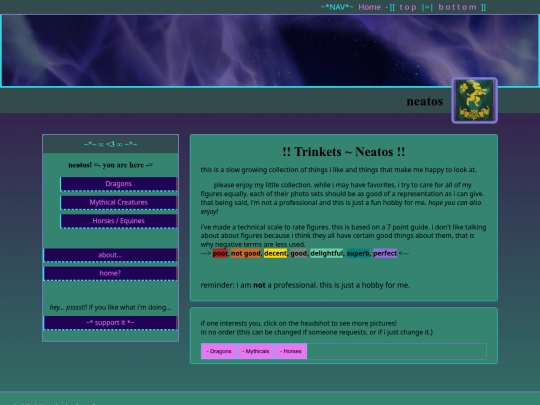Jump to bottom via nav link

tap(457, 7)
